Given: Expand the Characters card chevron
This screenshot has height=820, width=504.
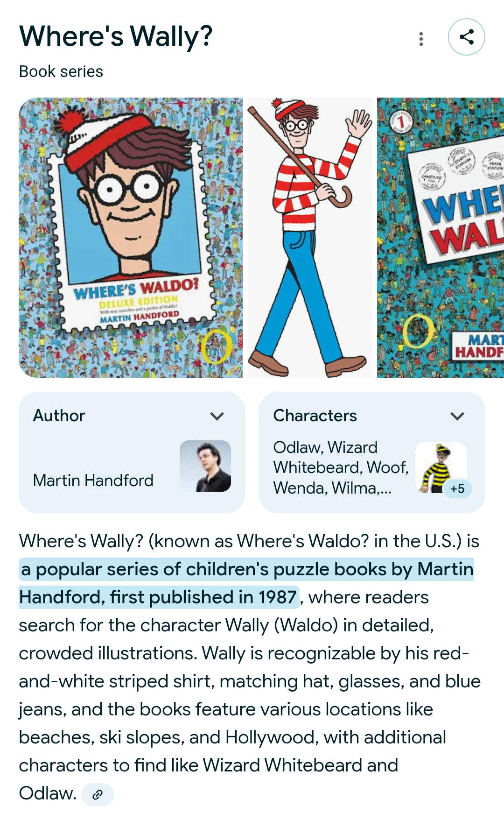Looking at the screenshot, I should click(457, 416).
